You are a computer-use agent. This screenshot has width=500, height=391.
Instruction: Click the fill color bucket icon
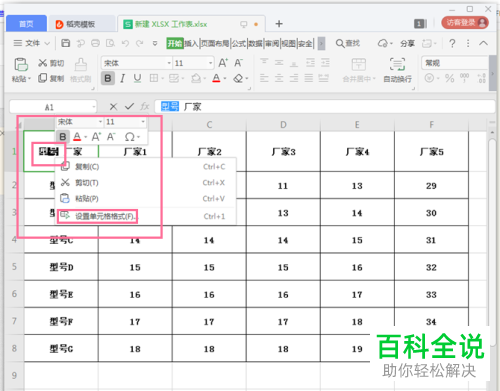[x=196, y=78]
